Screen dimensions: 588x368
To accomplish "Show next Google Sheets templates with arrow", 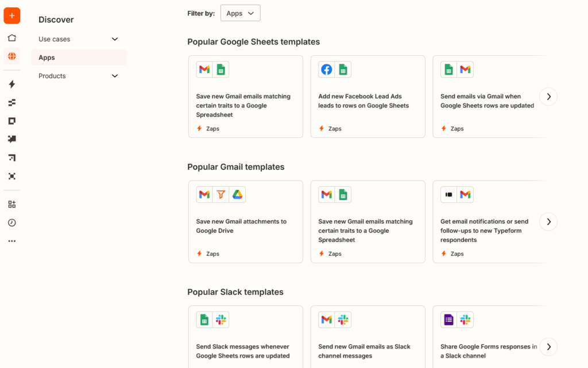I will (548, 97).
